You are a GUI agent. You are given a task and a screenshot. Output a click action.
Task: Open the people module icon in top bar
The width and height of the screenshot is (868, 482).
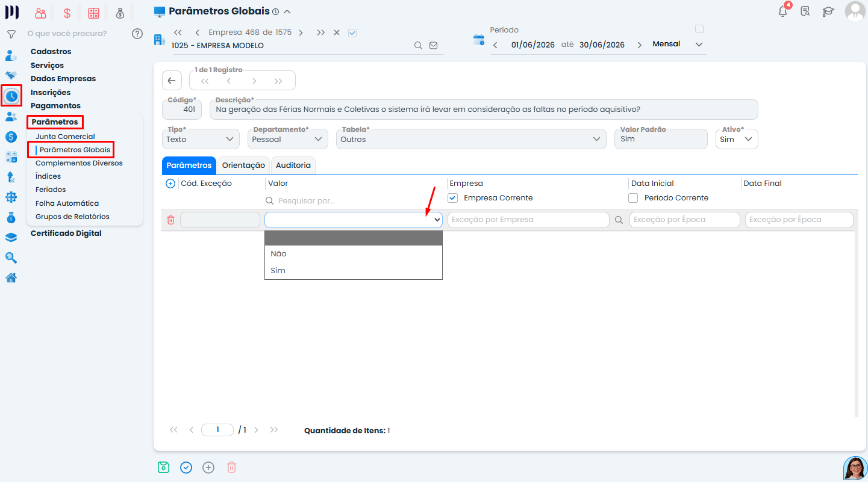click(40, 13)
